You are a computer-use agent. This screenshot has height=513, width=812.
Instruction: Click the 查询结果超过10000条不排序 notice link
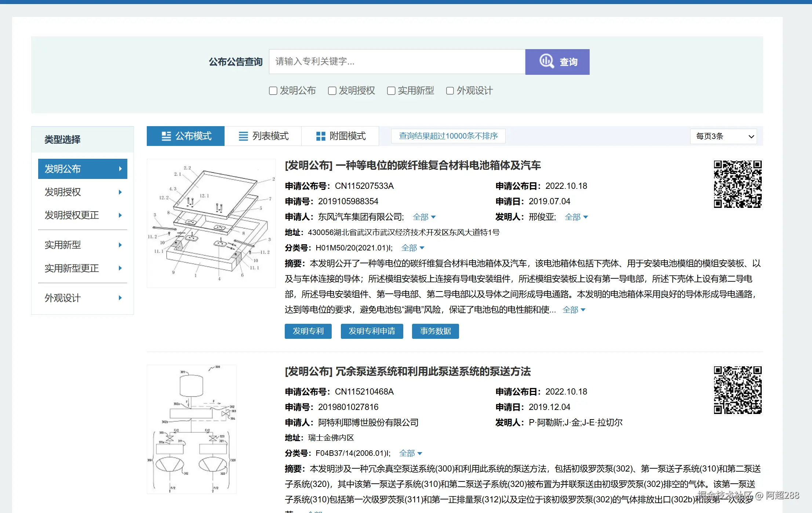pyautogui.click(x=448, y=136)
